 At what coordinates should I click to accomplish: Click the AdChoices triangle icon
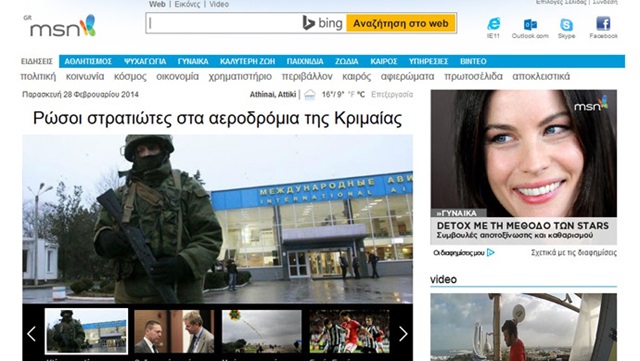tap(491, 253)
